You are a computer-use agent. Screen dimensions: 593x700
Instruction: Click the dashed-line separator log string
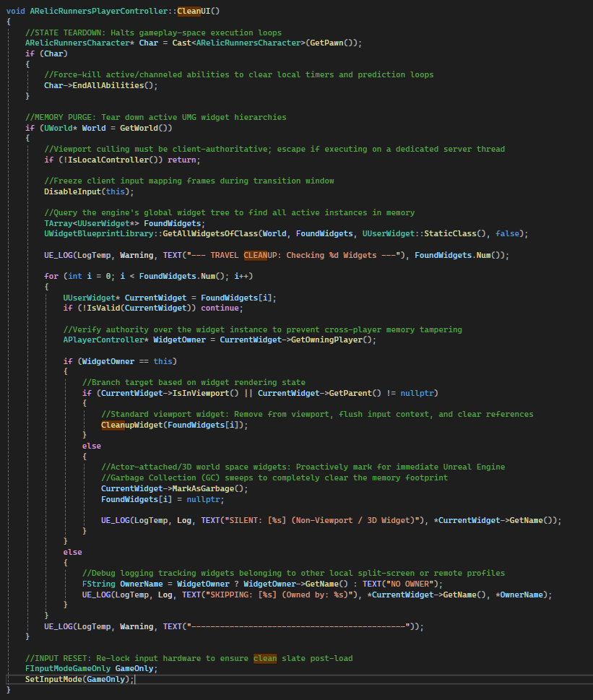(x=298, y=627)
